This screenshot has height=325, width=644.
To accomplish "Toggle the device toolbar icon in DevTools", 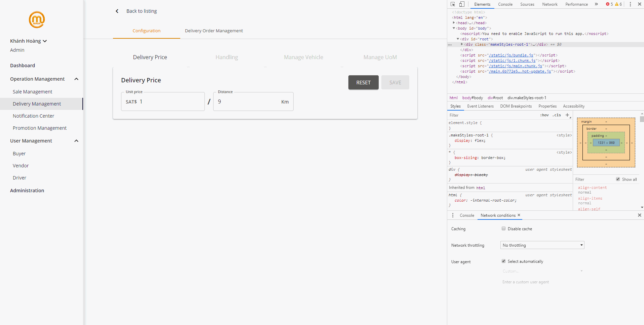I will pyautogui.click(x=462, y=4).
